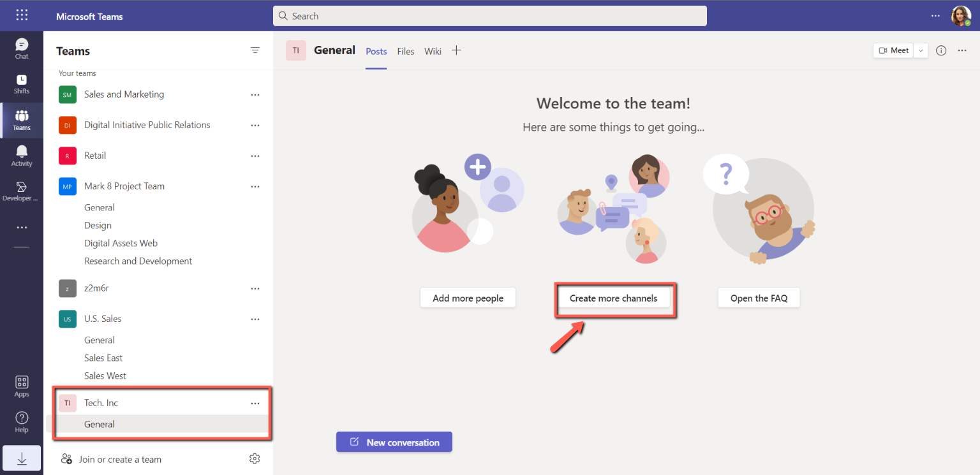Collapse the U.S. Sales team
The image size is (980, 475).
(x=103, y=319)
